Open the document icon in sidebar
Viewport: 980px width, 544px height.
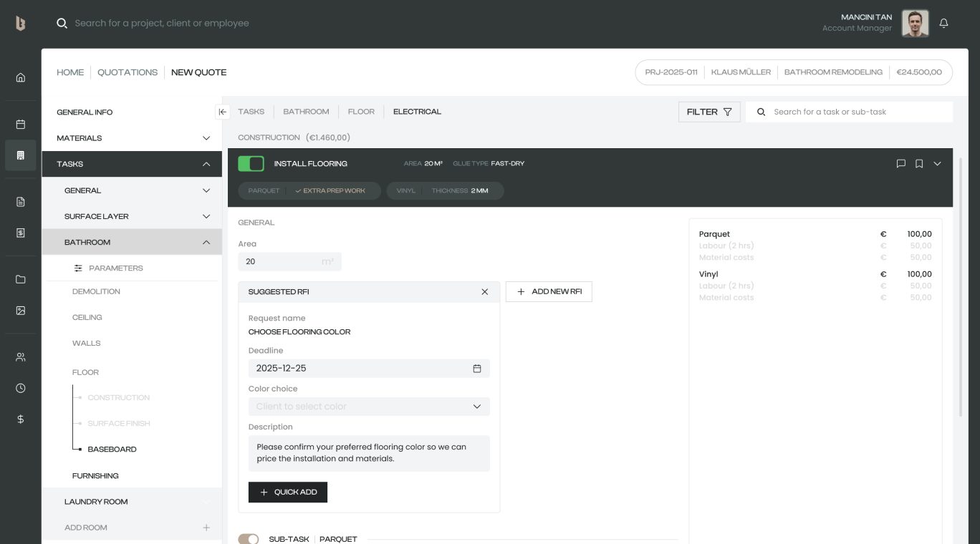(x=20, y=202)
